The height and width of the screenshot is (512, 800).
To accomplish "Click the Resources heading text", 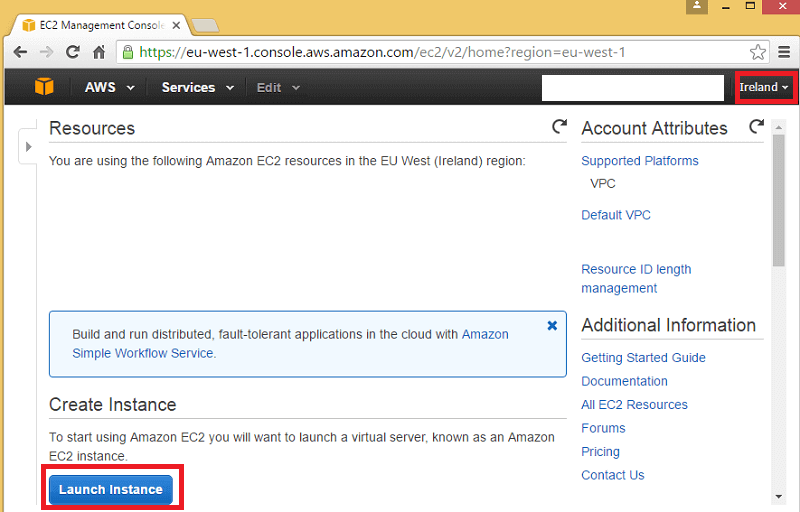I will coord(92,128).
